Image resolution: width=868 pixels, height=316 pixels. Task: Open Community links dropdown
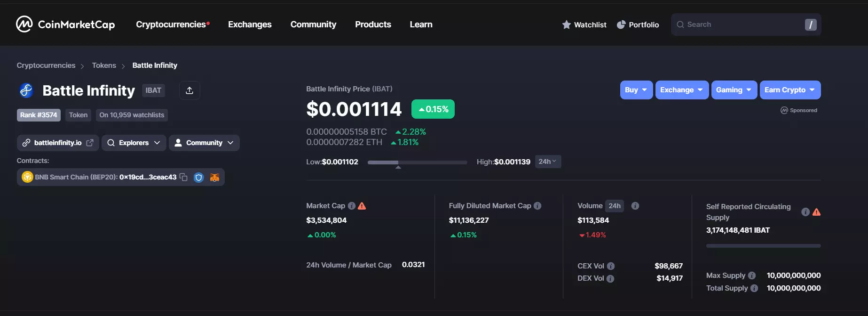(204, 143)
